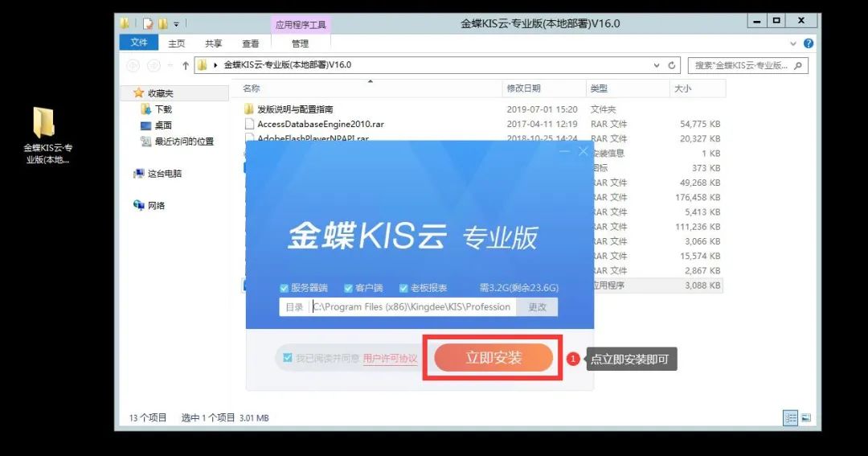
Task: Click the 更改 button to change directory
Action: pos(537,307)
